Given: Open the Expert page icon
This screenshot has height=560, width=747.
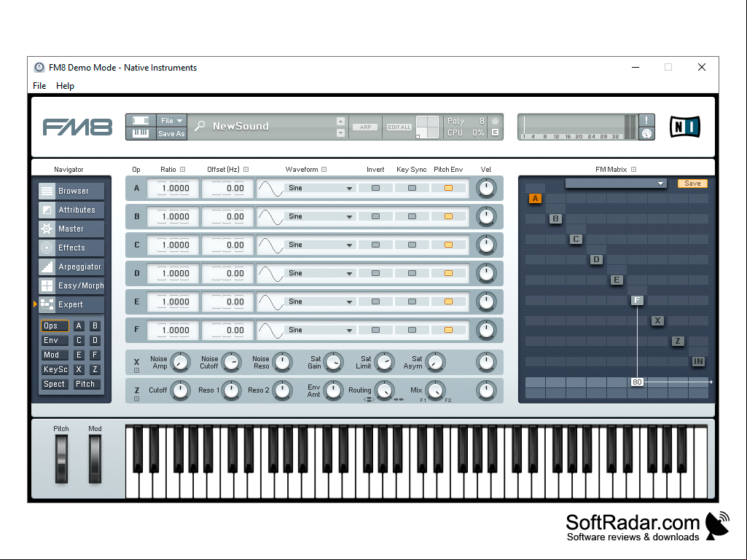Looking at the screenshot, I should [x=47, y=304].
